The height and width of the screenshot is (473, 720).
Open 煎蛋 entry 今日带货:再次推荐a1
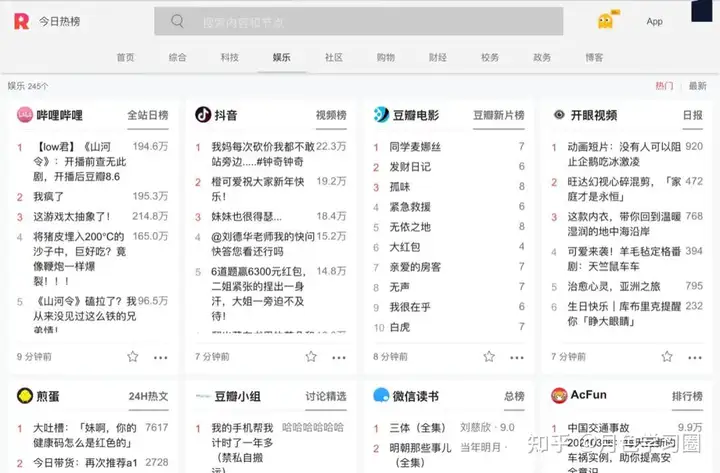coord(85,463)
